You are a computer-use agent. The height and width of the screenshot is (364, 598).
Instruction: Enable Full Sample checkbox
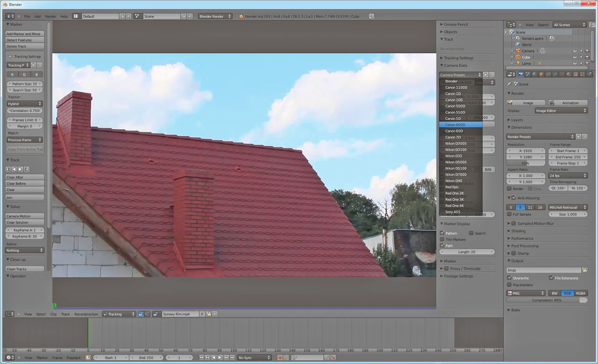point(510,214)
